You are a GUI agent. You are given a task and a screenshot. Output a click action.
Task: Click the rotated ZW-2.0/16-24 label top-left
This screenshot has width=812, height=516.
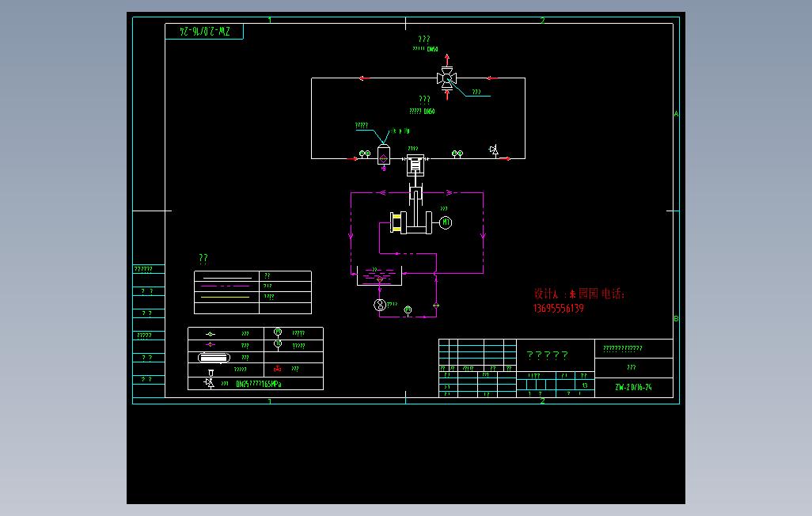pyautogui.click(x=204, y=31)
